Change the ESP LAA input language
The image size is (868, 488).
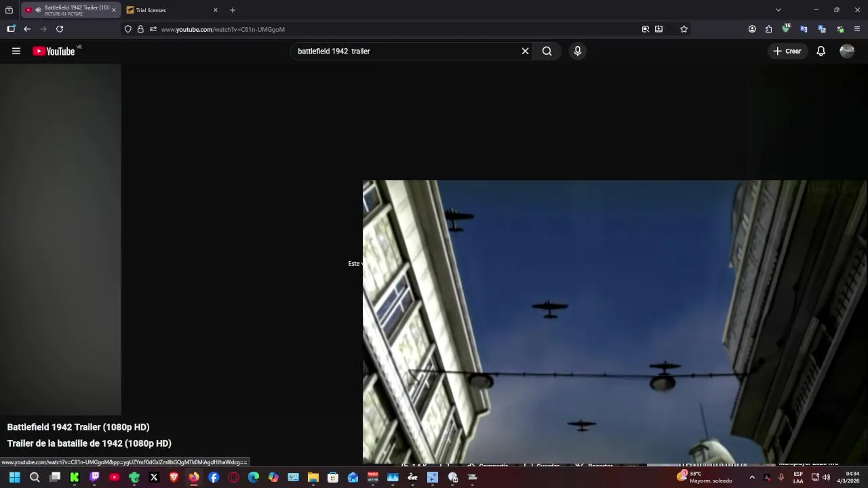click(798, 477)
